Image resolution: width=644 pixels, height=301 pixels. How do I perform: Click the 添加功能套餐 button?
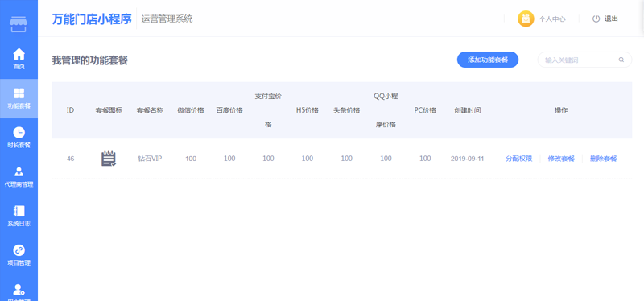[488, 60]
